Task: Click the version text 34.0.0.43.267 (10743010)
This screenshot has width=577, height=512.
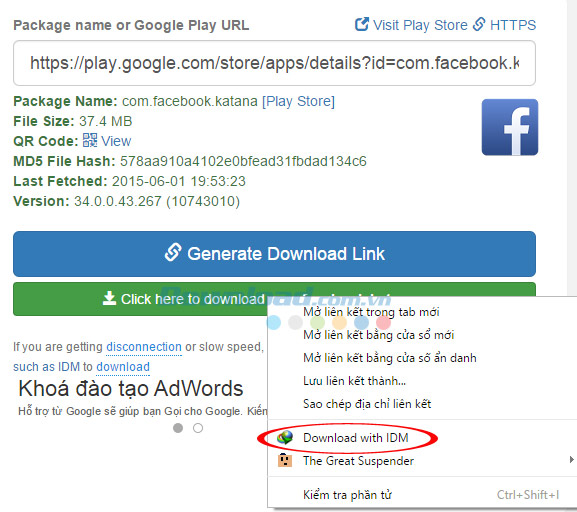Action: [157, 201]
